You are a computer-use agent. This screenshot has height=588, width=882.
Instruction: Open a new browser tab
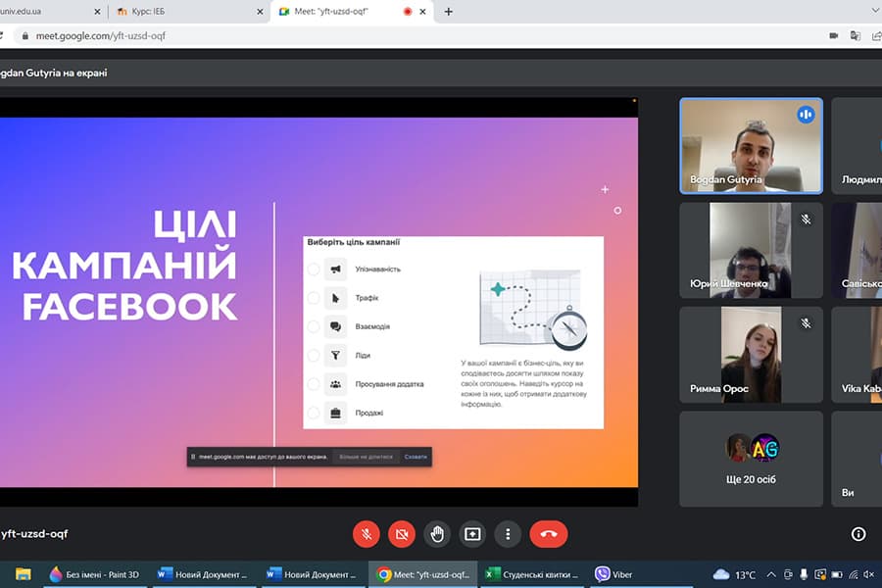point(448,11)
